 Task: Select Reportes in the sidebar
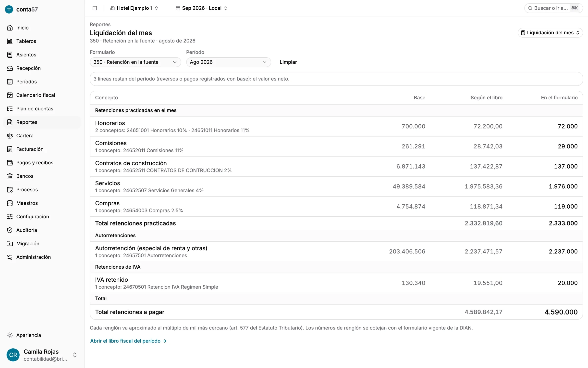pyautogui.click(x=42, y=122)
